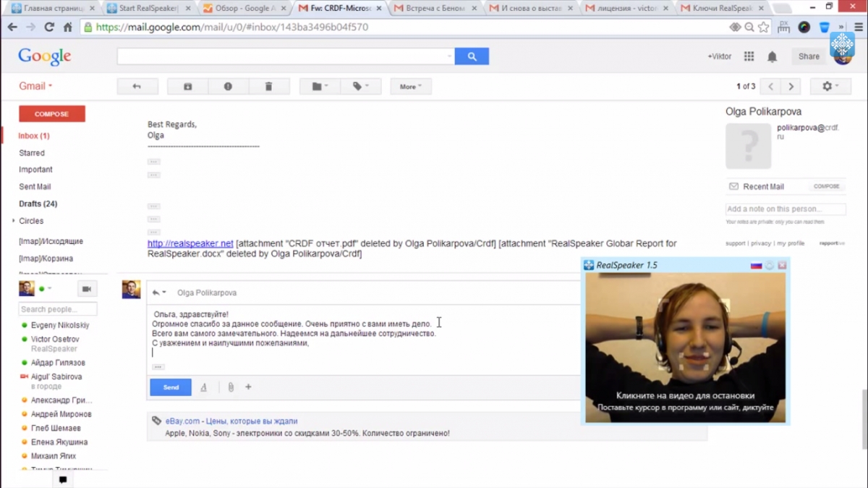868x488 pixels.
Task: Click the Share button
Action: coord(809,56)
